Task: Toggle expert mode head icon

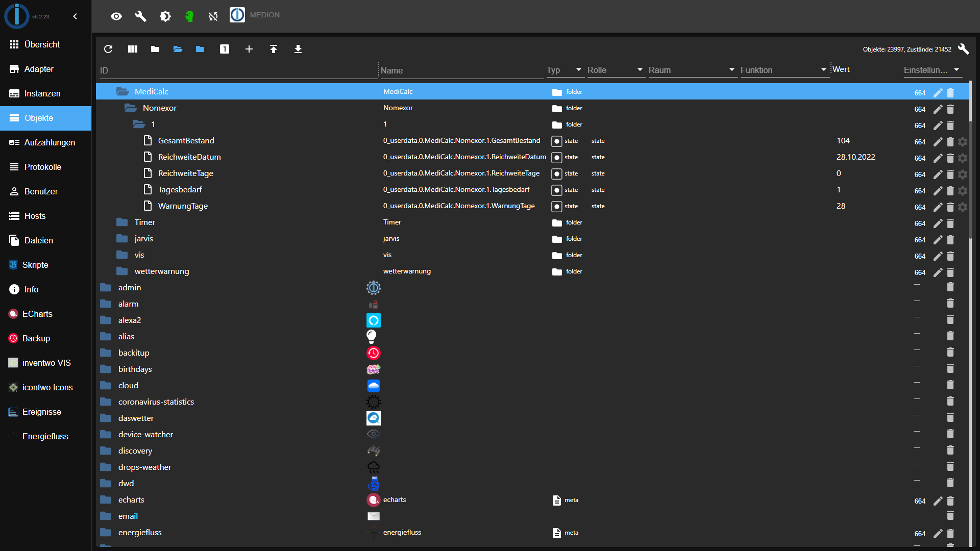Action: click(189, 16)
